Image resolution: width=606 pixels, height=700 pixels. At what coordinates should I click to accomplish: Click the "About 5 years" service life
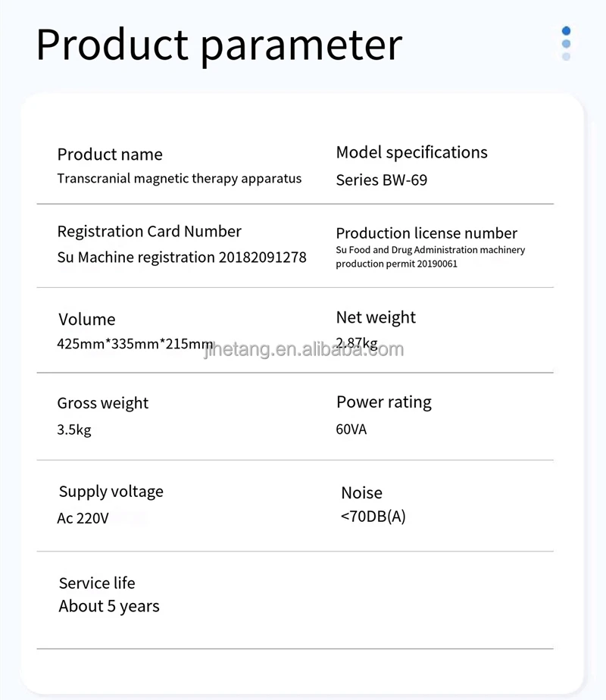(109, 606)
